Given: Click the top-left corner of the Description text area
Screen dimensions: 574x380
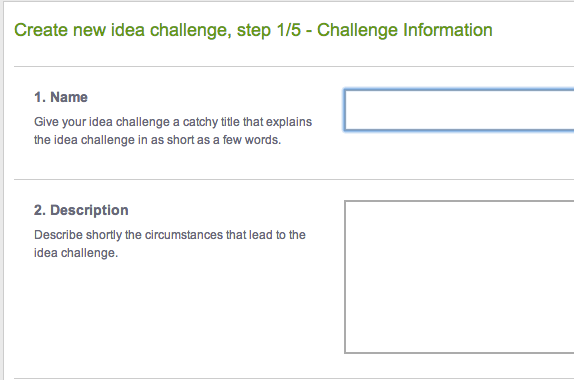Looking at the screenshot, I should click(346, 202).
